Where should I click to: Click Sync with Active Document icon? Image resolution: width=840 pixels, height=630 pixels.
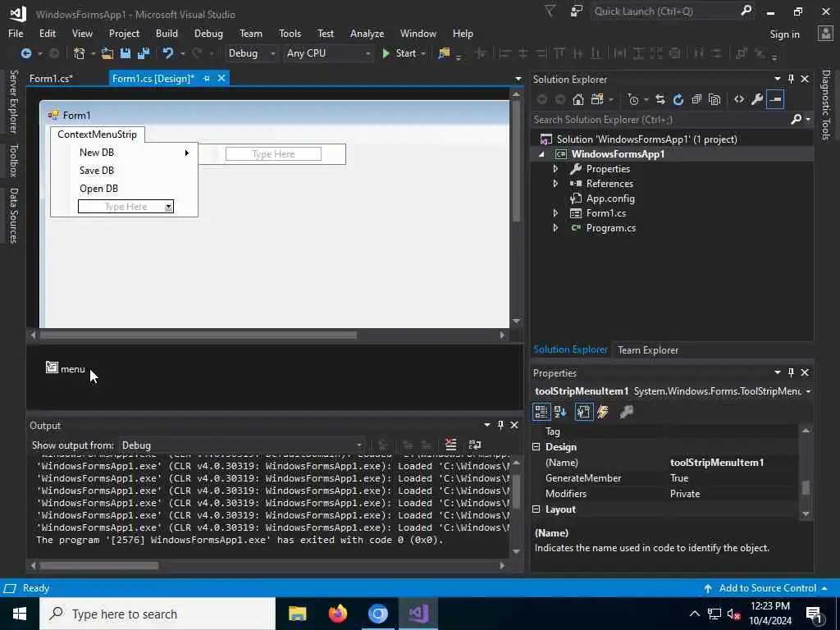660,99
